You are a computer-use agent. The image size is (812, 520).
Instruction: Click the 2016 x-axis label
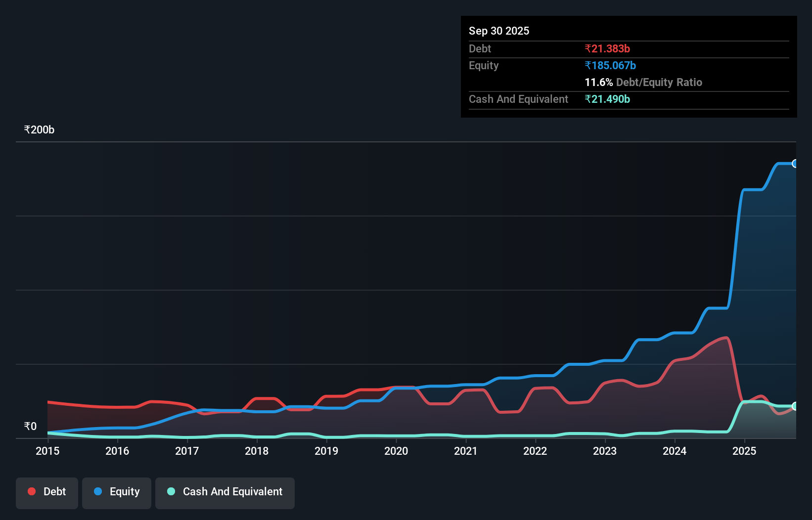click(117, 451)
